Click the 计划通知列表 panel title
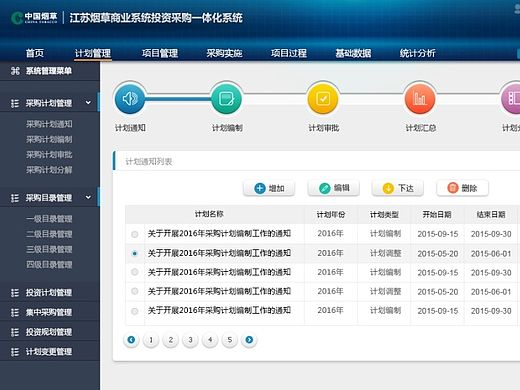Viewport: 520px width, 390px height. [149, 162]
